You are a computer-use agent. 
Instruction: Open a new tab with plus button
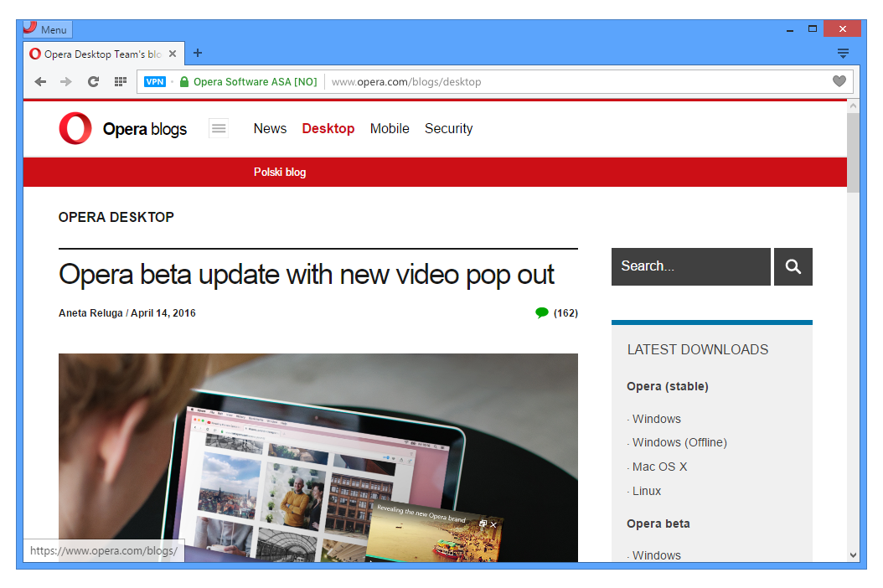pos(198,53)
